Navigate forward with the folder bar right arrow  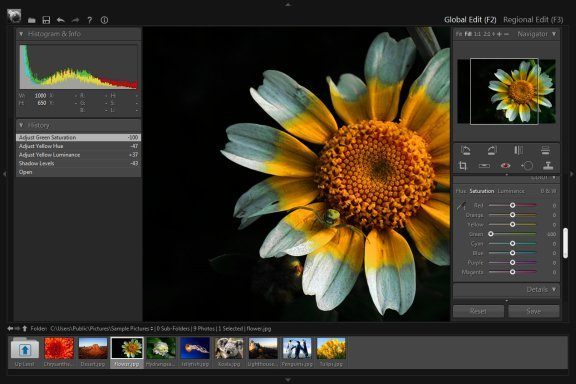(x=17, y=328)
